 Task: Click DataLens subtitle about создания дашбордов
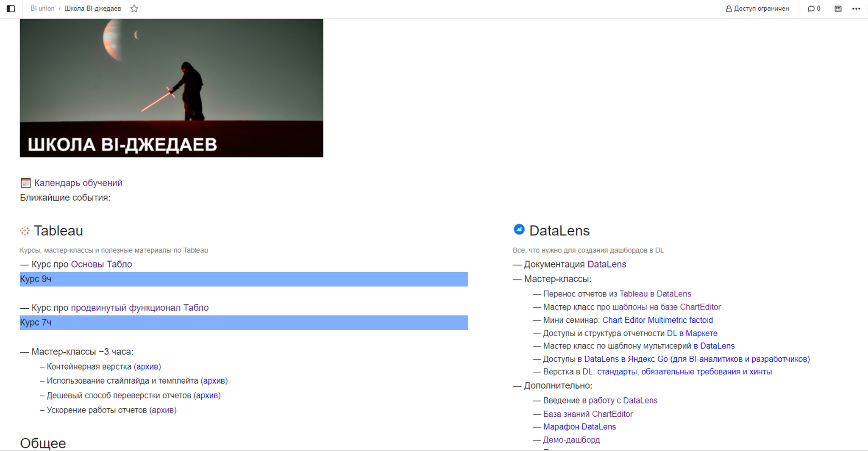tap(588, 250)
